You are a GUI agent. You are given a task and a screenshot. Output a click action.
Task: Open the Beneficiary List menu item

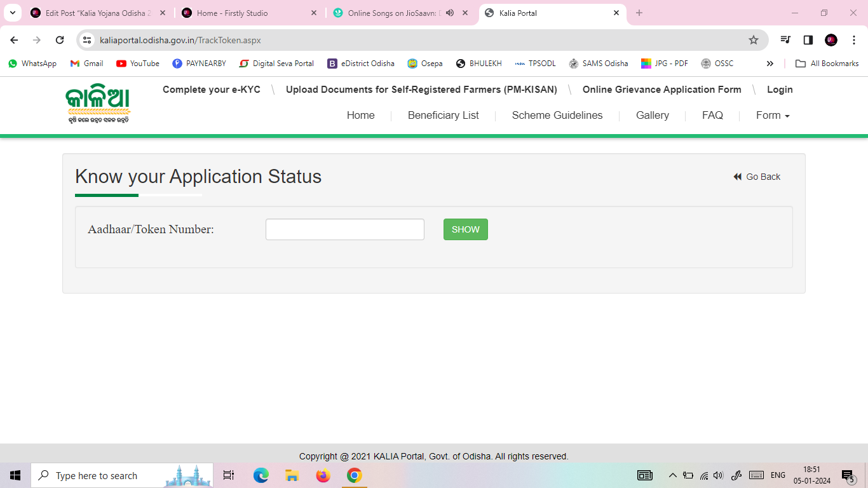click(443, 115)
